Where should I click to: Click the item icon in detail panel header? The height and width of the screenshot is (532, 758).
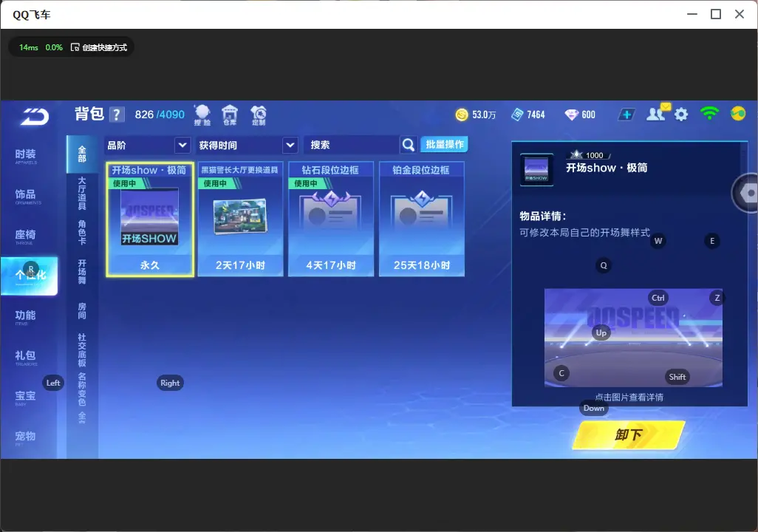536,170
